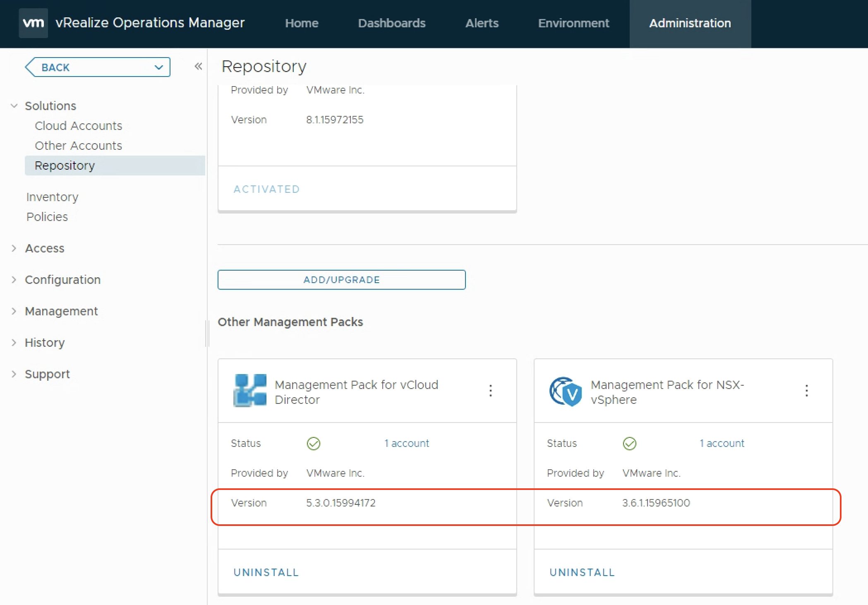Open the BACK dropdown arrow
868x605 pixels.
point(158,67)
